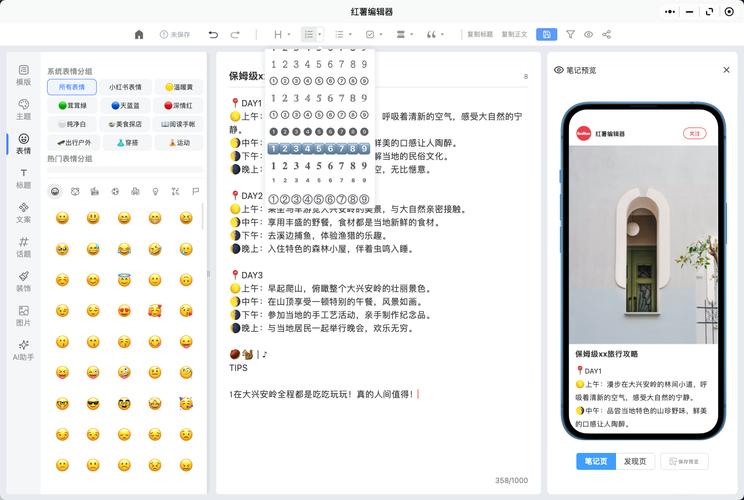744x500 pixels.
Task: Open the 图片 images sidebar panel
Action: click(x=24, y=315)
